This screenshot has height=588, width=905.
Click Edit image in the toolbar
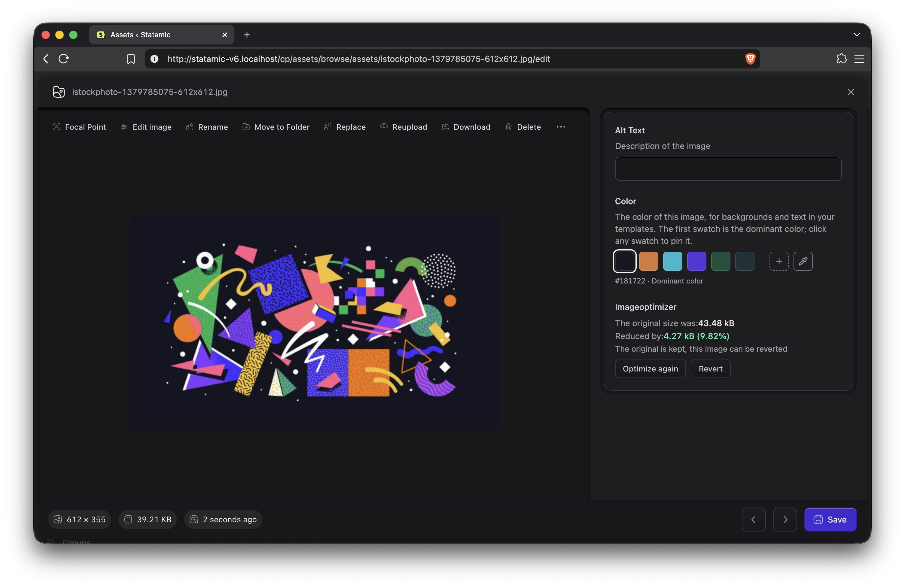click(146, 127)
